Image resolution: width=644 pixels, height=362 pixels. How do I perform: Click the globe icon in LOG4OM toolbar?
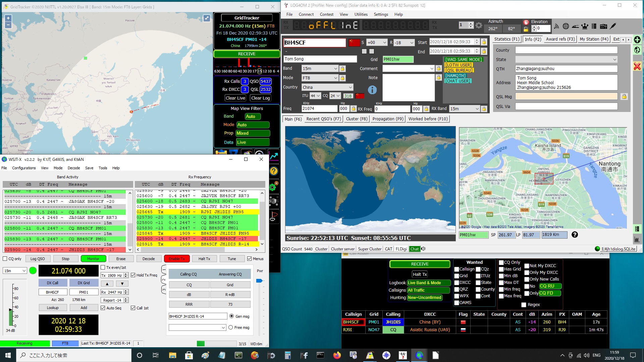click(x=566, y=26)
